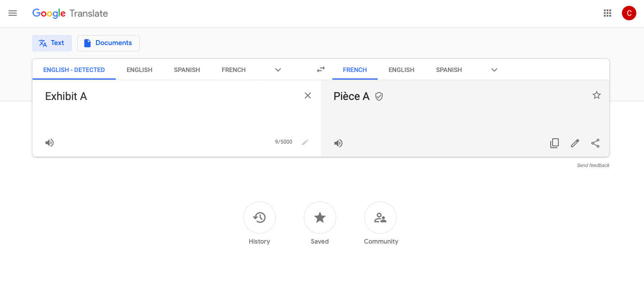Click the 9/5000 character counter

point(283,142)
